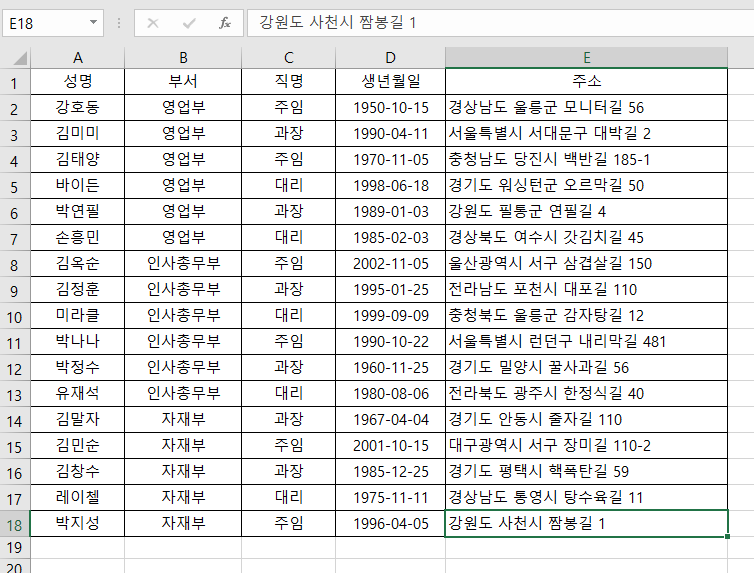The width and height of the screenshot is (754, 573).
Task: Select address 울산광역시 서구 삼겹살길 150
Action: click(586, 263)
